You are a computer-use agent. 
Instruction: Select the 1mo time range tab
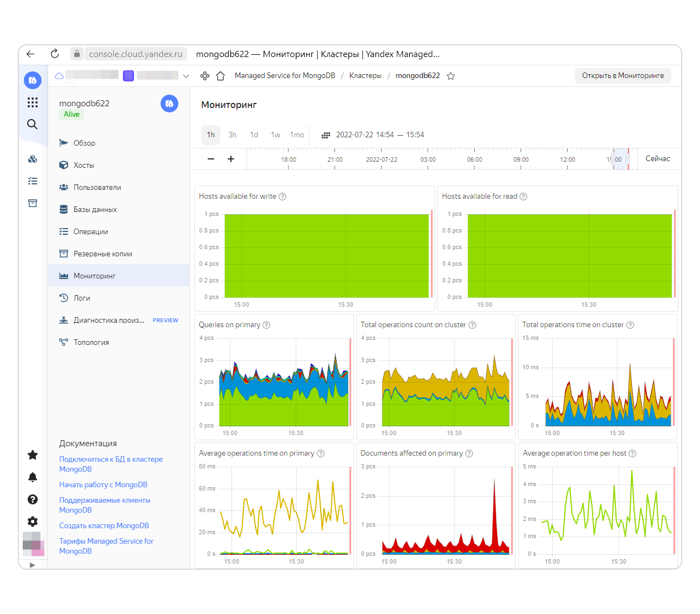click(297, 135)
